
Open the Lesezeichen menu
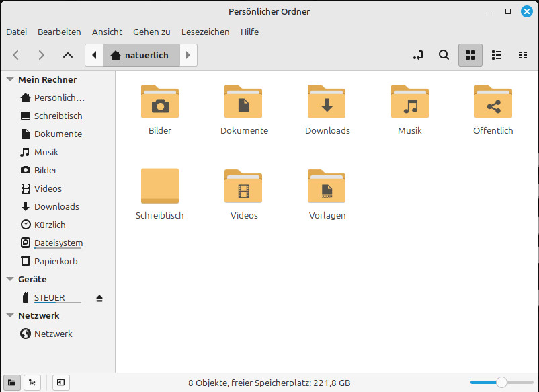point(205,32)
